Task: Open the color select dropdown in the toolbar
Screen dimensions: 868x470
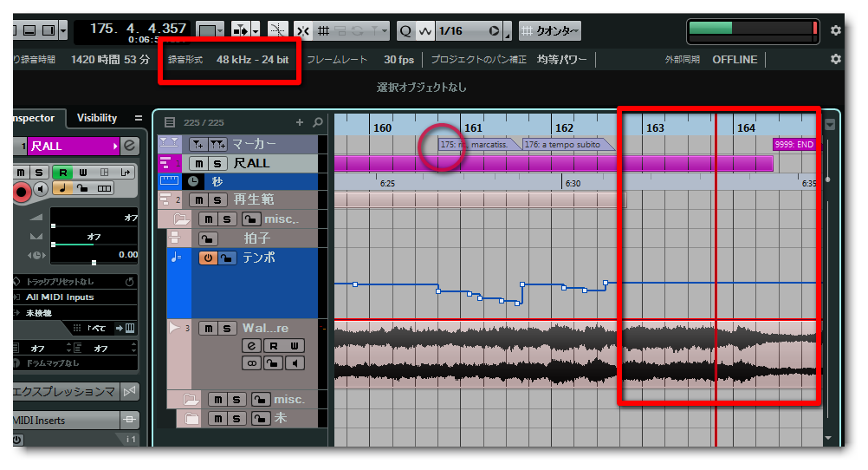Action: pyautogui.click(x=211, y=30)
